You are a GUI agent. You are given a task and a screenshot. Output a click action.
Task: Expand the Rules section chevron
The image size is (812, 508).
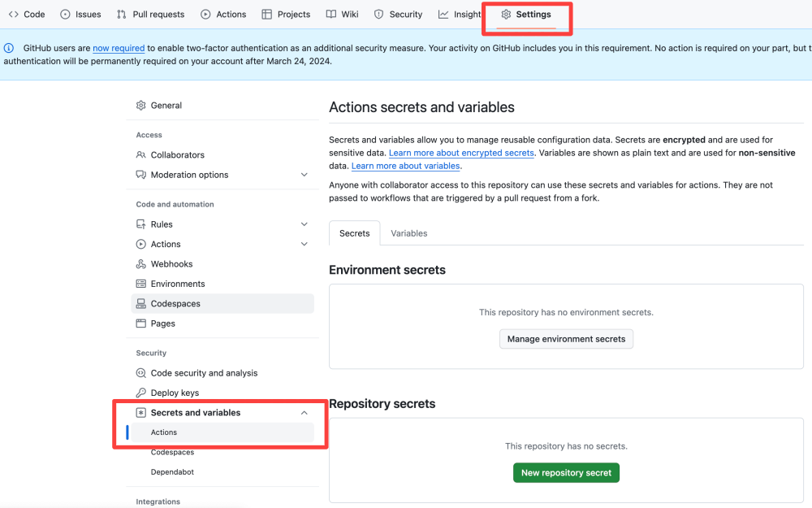coord(304,224)
